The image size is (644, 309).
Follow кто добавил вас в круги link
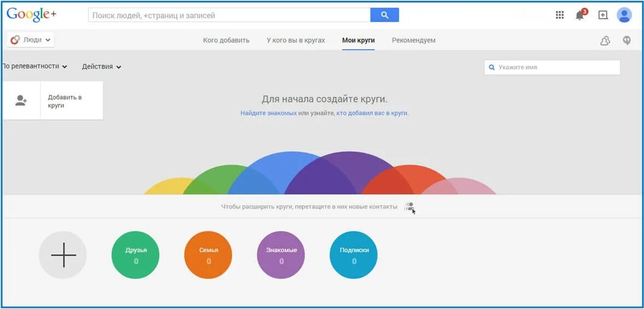point(372,113)
